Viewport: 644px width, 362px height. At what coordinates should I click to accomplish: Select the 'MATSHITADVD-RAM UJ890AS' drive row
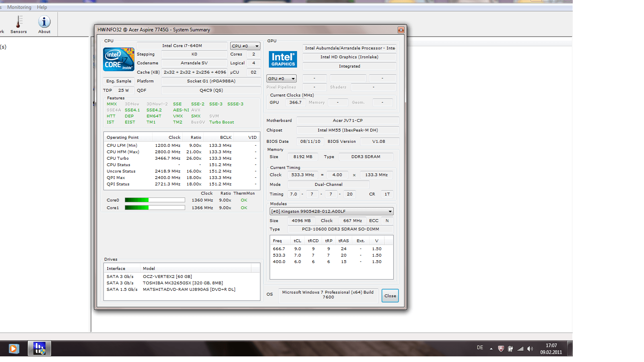click(182, 290)
